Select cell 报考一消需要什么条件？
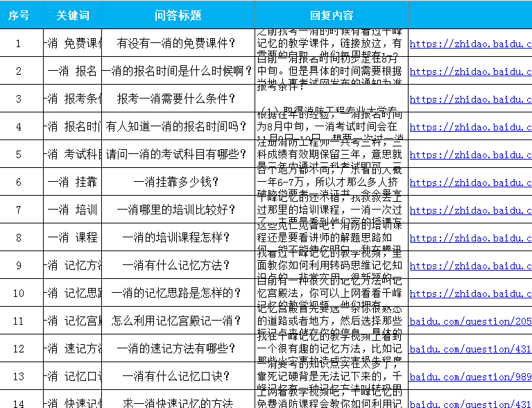 (178, 99)
